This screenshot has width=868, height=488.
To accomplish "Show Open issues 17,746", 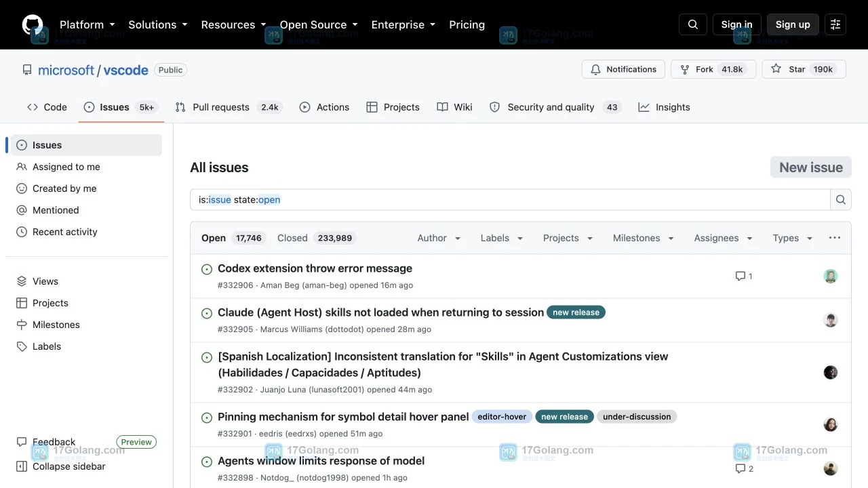I will (233, 238).
